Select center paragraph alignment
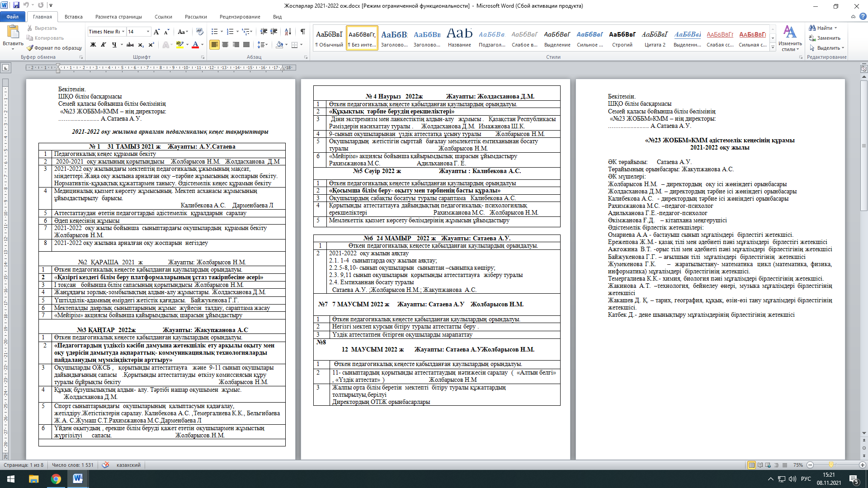This screenshot has height=488, width=868. coord(225,45)
